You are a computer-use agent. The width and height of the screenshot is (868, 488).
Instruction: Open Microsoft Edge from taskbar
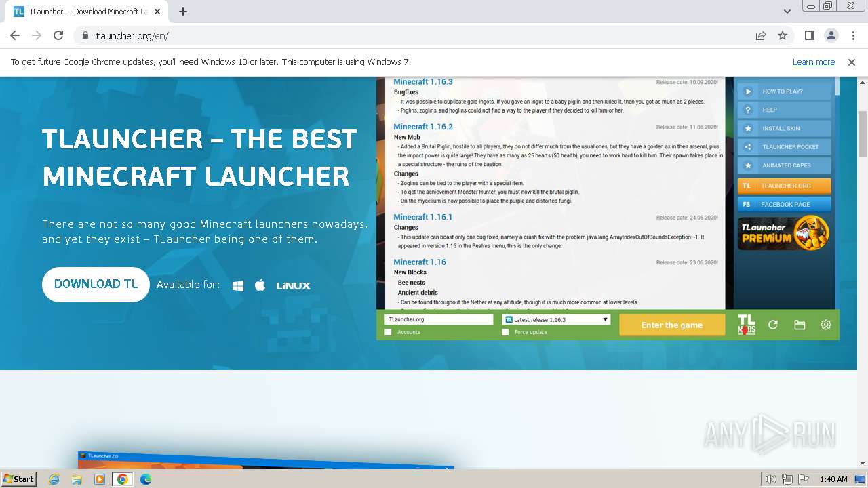click(x=146, y=479)
